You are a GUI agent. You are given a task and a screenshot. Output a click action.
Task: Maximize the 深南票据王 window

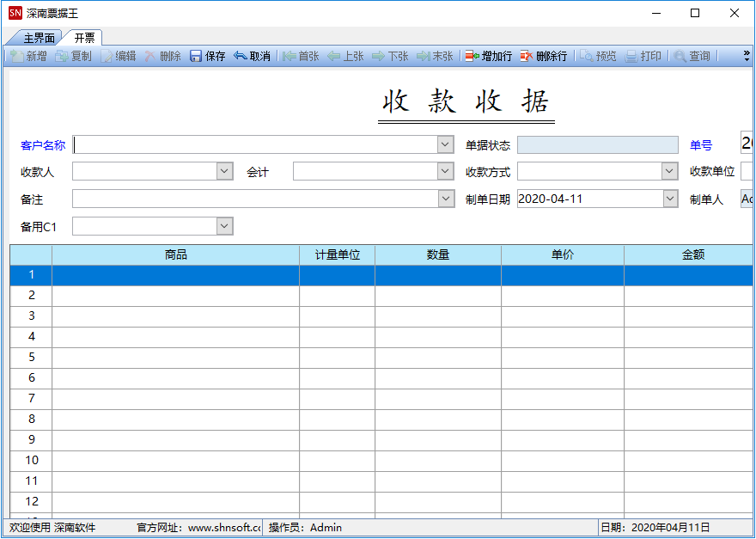pyautogui.click(x=695, y=13)
